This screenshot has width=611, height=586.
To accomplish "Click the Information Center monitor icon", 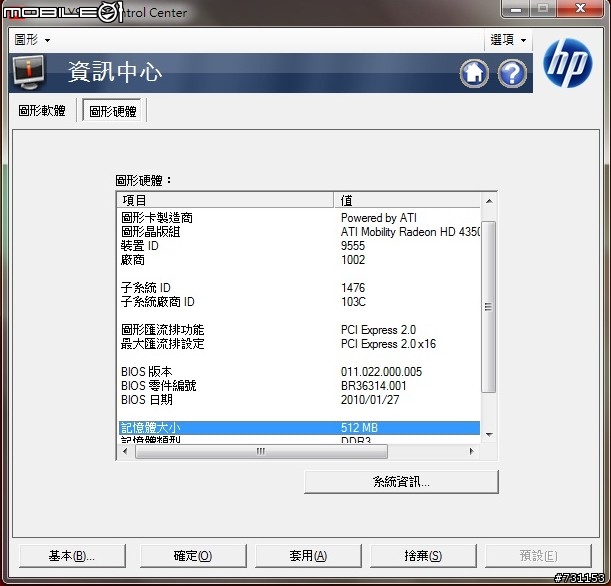I will click(28, 72).
